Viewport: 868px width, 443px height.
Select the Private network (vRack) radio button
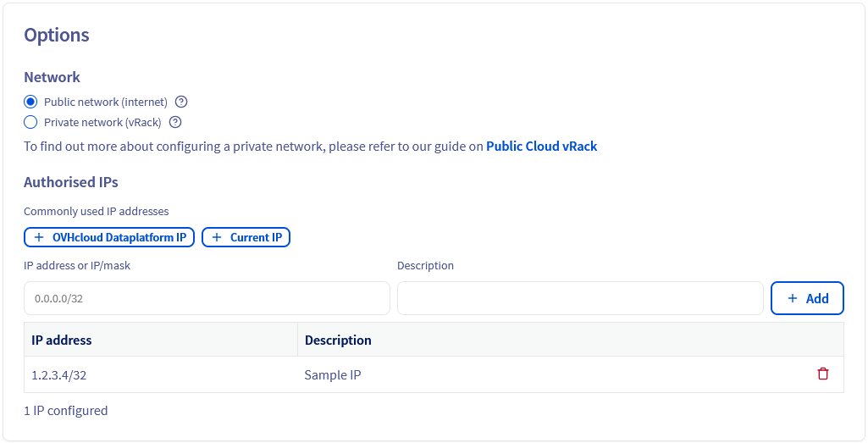31,122
